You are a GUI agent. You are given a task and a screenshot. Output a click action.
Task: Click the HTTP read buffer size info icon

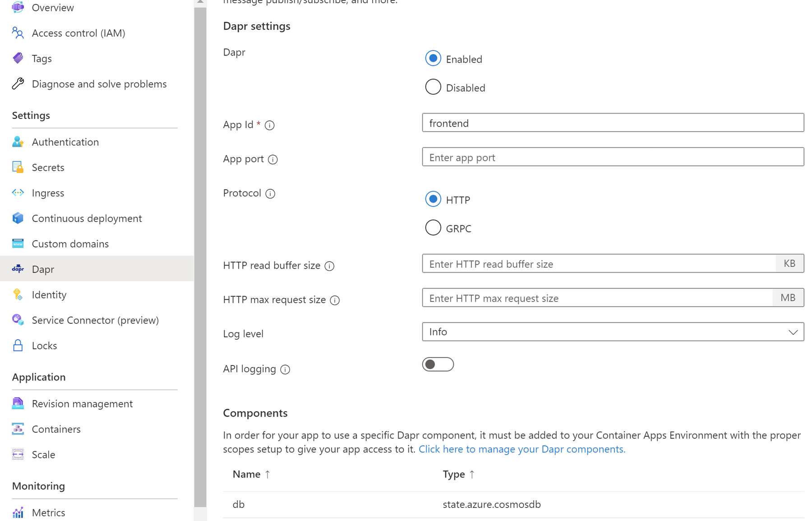point(330,266)
